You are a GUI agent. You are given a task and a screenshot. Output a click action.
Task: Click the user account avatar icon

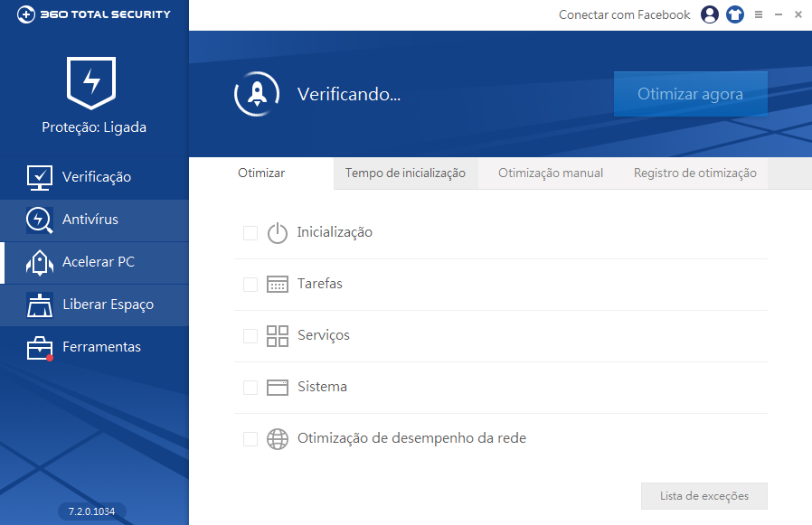(x=710, y=14)
